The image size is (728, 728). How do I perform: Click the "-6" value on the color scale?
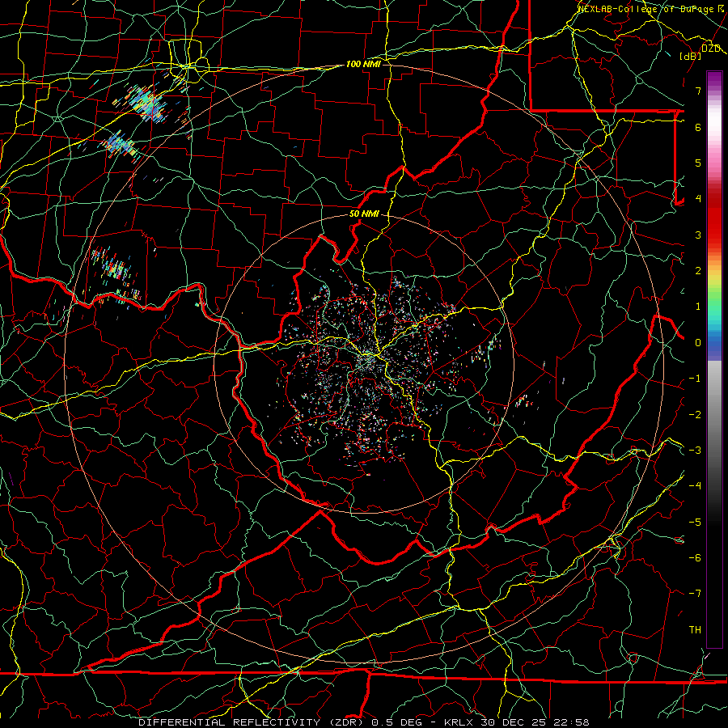[x=695, y=558]
